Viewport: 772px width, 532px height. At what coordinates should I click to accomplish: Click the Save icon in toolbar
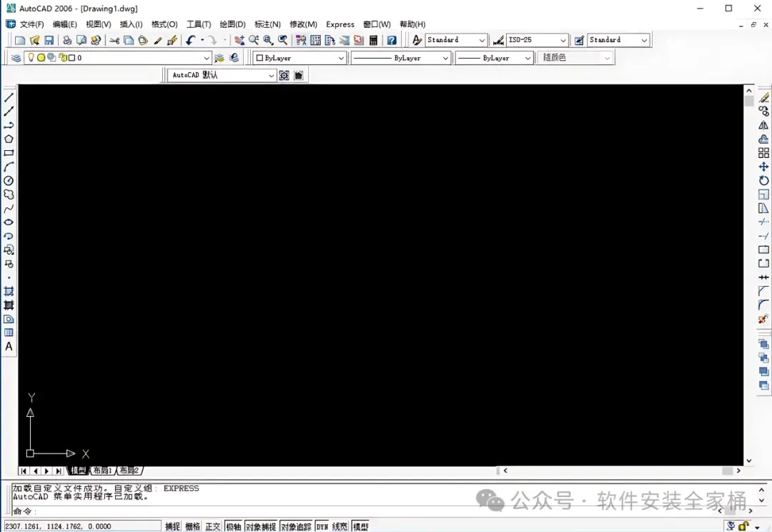click(49, 40)
